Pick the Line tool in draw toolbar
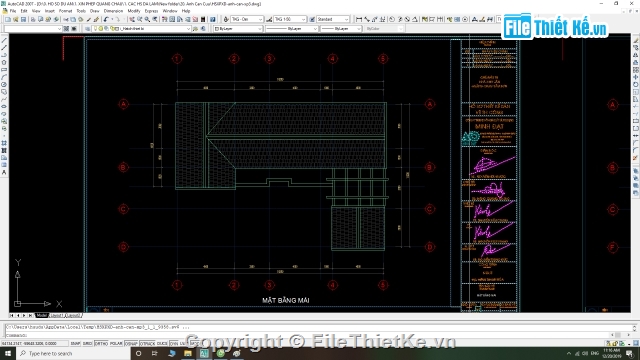 click(4, 40)
